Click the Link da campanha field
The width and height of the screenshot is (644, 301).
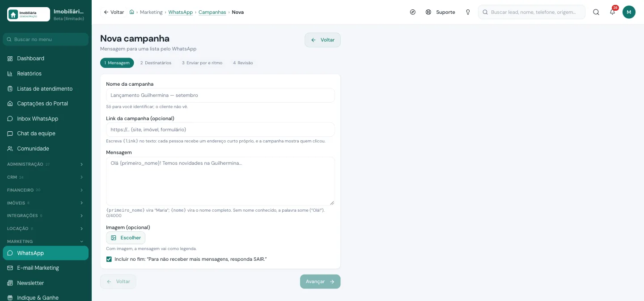coord(220,130)
